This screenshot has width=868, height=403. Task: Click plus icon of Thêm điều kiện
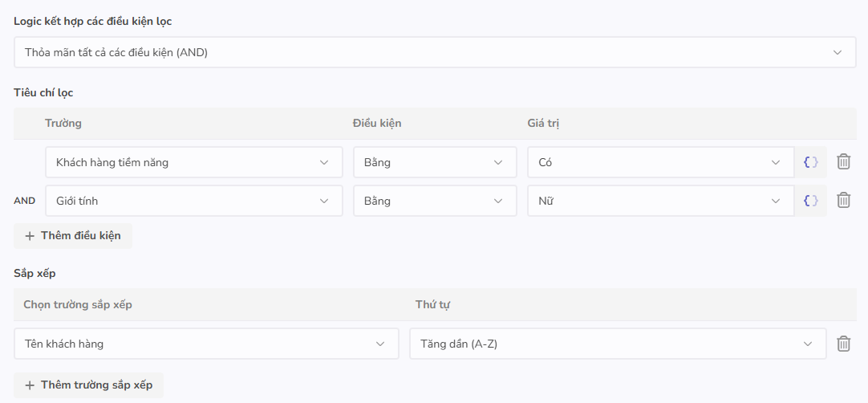pos(30,236)
